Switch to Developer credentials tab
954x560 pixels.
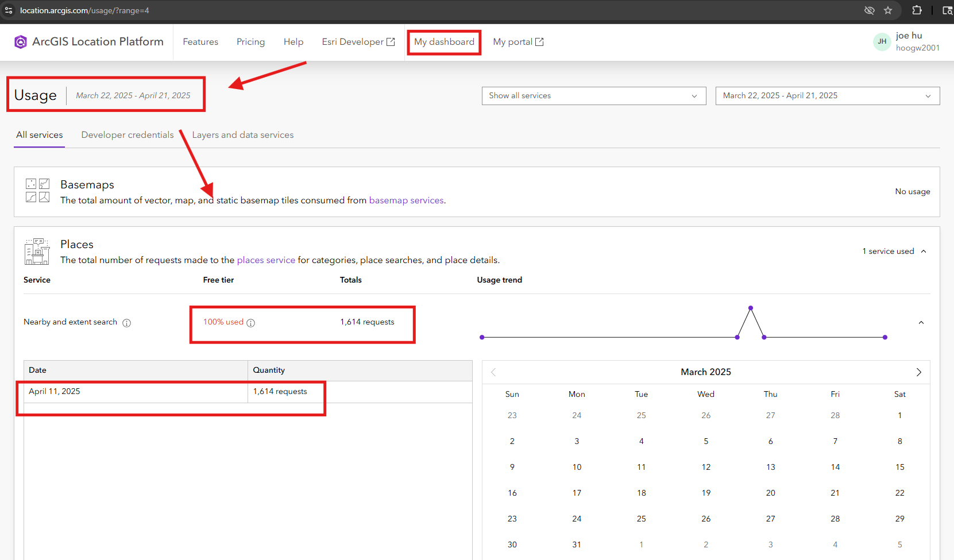click(x=128, y=135)
